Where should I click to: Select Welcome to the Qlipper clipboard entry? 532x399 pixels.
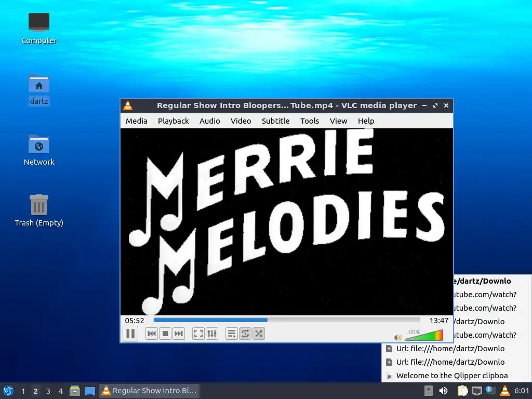[457, 376]
